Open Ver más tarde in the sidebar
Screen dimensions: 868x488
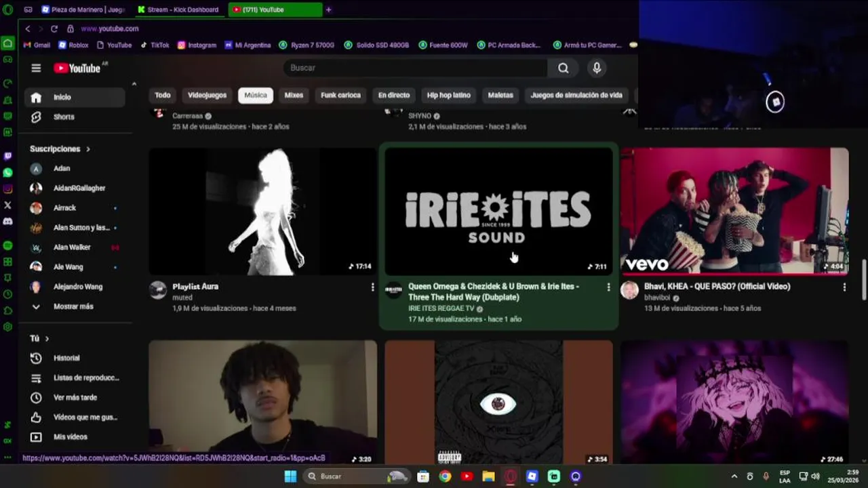[x=75, y=397]
